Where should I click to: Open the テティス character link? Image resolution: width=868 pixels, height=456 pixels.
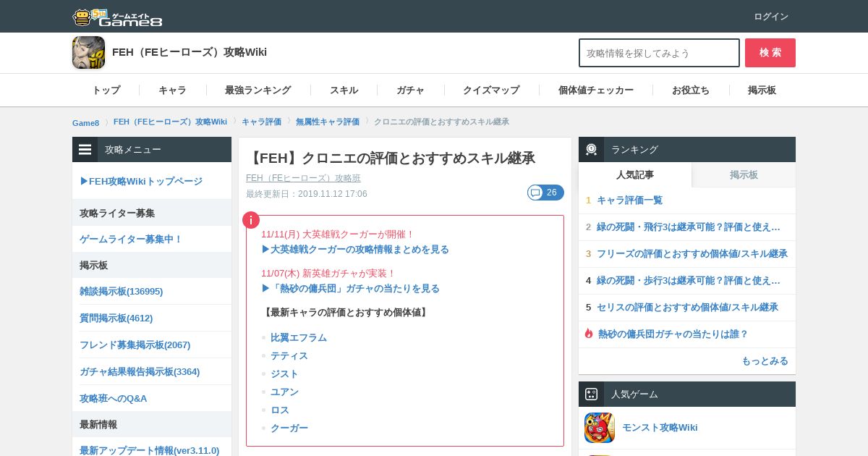[x=289, y=355]
